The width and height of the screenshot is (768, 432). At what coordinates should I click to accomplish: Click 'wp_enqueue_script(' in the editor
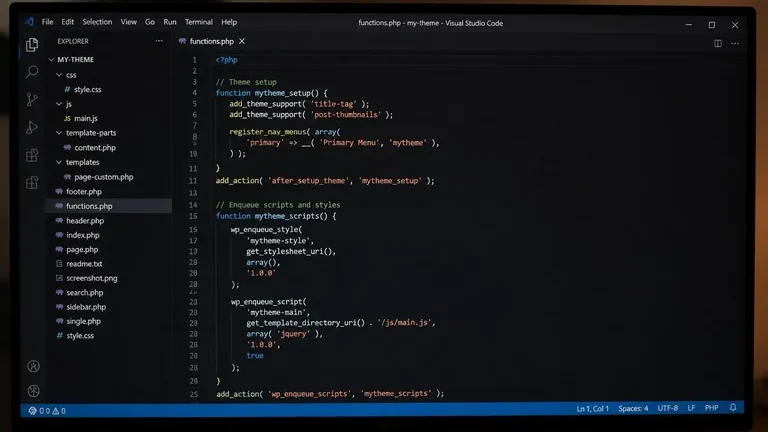pyautogui.click(x=268, y=302)
